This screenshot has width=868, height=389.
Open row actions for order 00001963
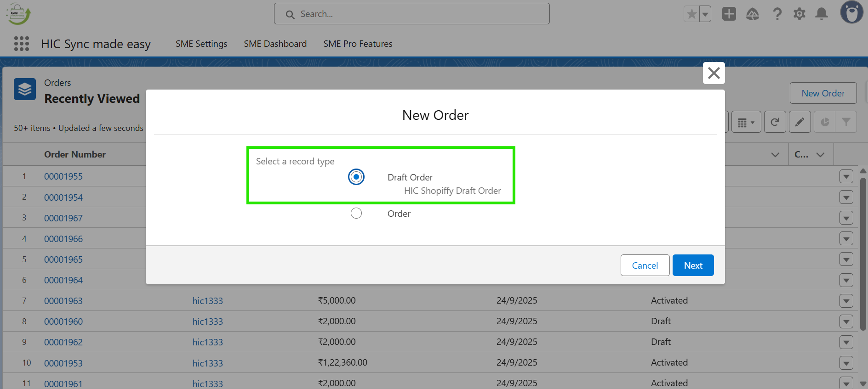coord(846,301)
